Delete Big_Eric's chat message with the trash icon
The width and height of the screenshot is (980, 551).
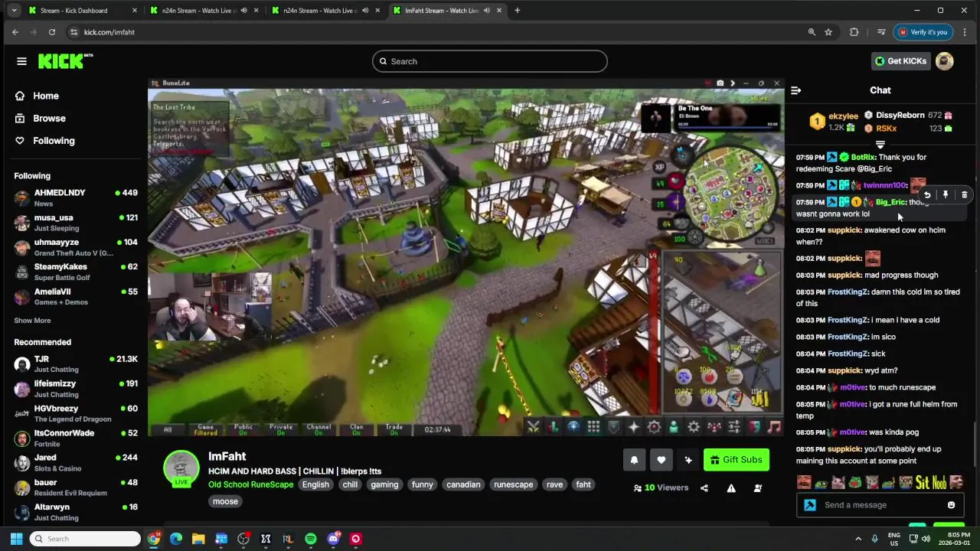pos(964,195)
